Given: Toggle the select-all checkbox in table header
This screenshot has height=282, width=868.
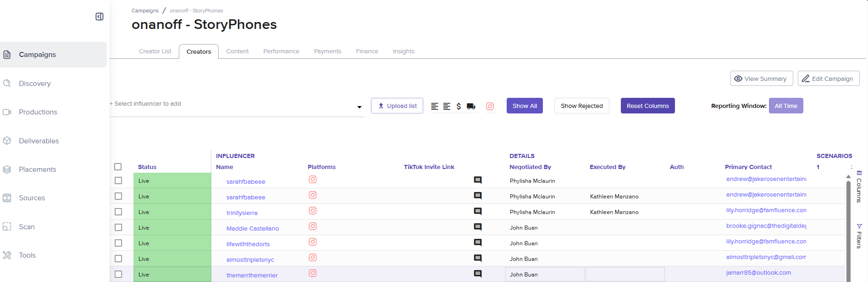Looking at the screenshot, I should 118,167.
